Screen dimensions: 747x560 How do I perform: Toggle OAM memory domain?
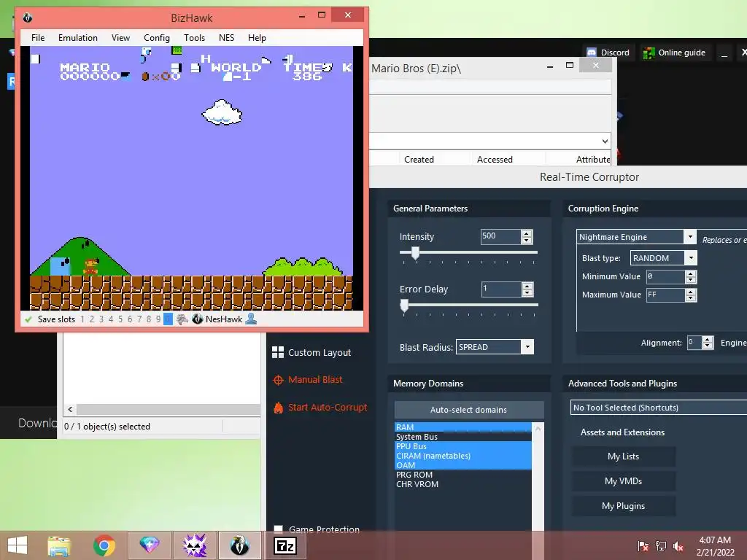tap(462, 465)
